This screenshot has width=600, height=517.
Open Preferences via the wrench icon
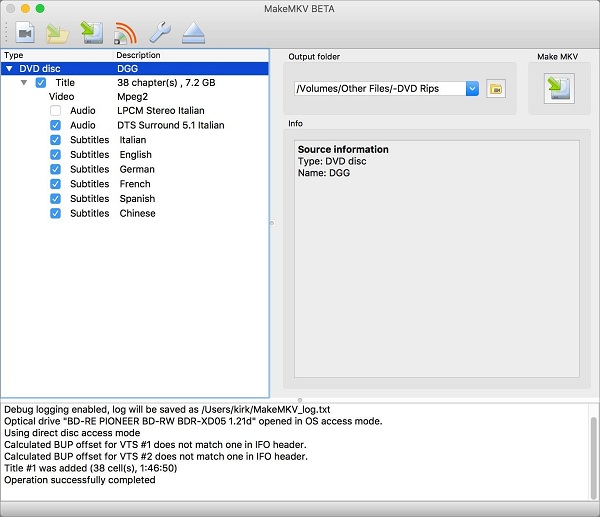coord(159,32)
